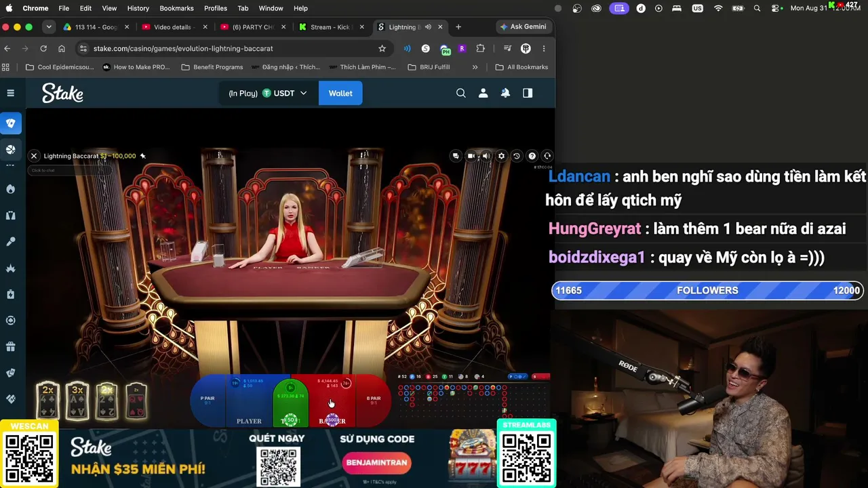The height and width of the screenshot is (488, 868).
Task: Open the How to Make PRO bookmark
Action: tap(136, 67)
